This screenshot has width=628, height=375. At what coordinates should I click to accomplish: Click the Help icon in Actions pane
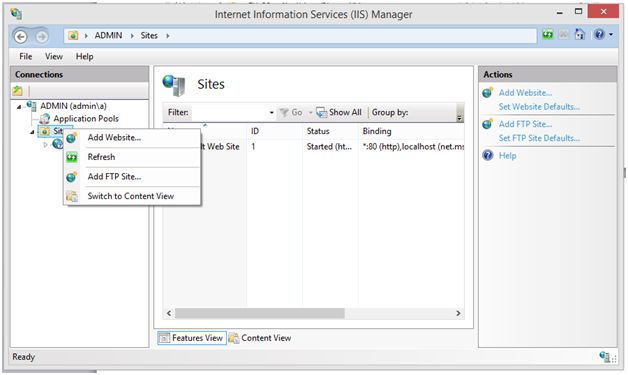(488, 155)
